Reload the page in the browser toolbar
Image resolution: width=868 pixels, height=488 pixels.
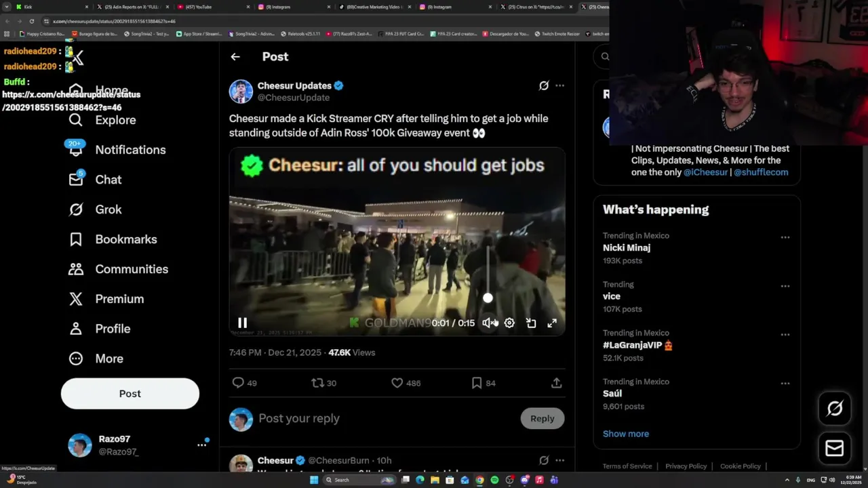tap(31, 21)
